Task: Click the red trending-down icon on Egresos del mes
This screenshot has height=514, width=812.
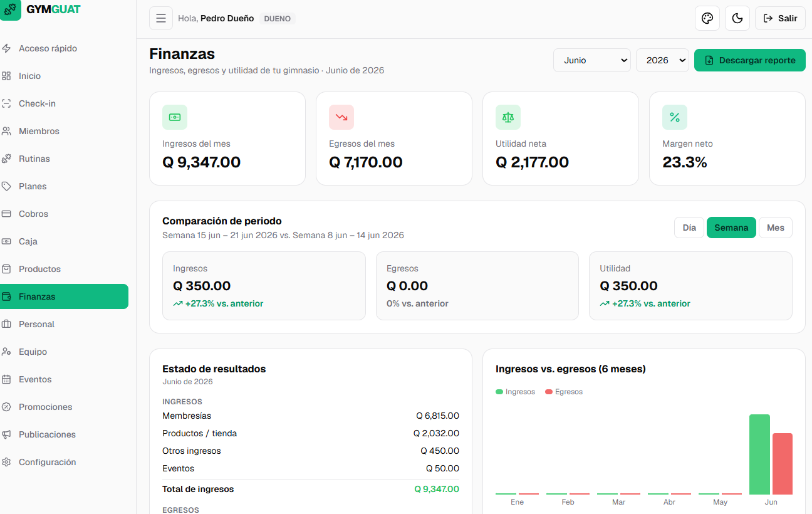Action: click(x=341, y=117)
